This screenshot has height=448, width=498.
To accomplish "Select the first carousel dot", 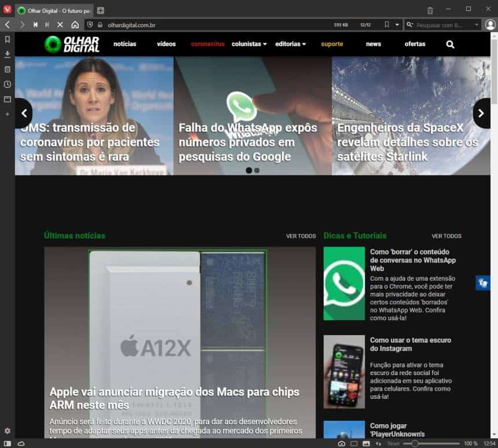I will pos(248,171).
